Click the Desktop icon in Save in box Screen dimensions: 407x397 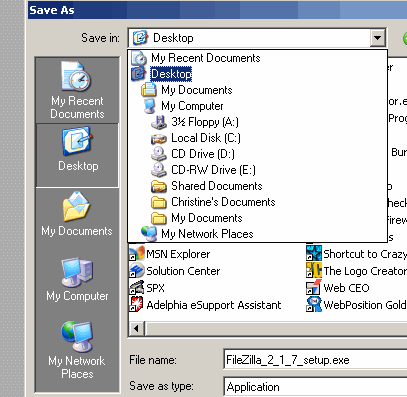coord(140,38)
